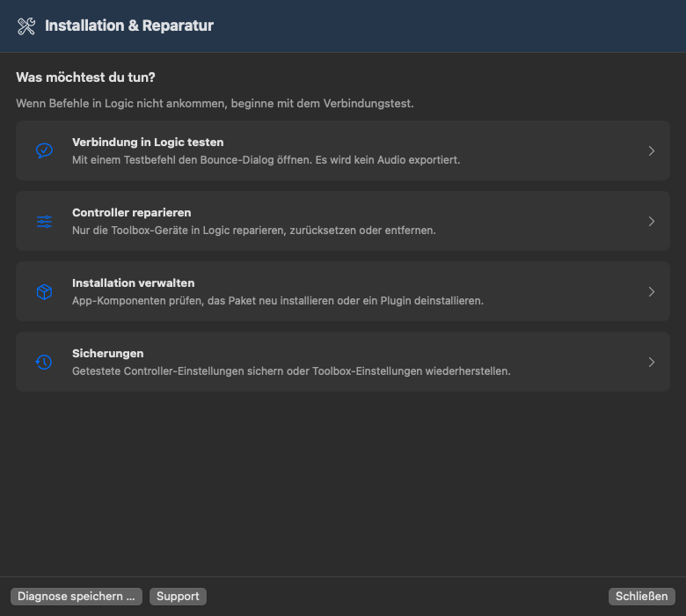This screenshot has height=616, width=686.
Task: Click description 'App-Komponenten prüfen, das Paket neu installieren'
Action: [278, 301]
